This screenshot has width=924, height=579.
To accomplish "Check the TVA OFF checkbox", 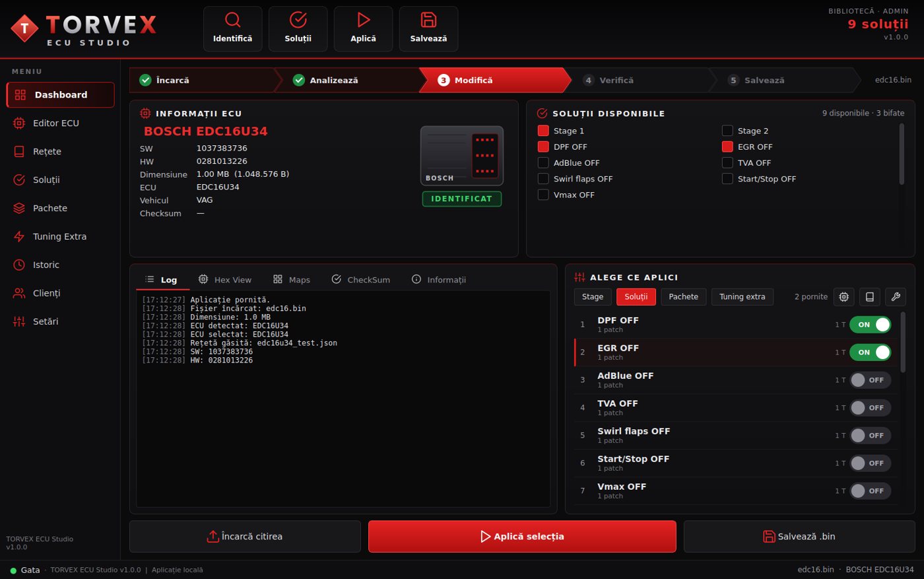I will coord(727,162).
